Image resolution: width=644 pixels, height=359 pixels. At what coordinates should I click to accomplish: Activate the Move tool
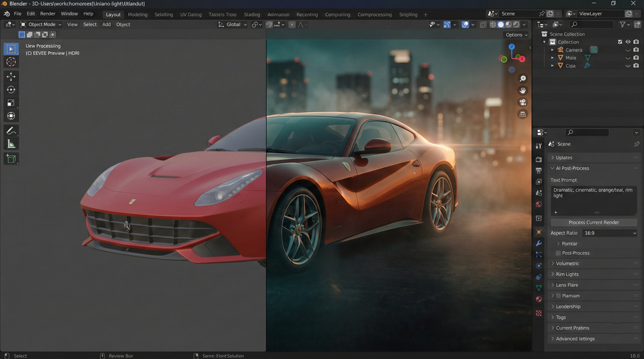pos(11,76)
